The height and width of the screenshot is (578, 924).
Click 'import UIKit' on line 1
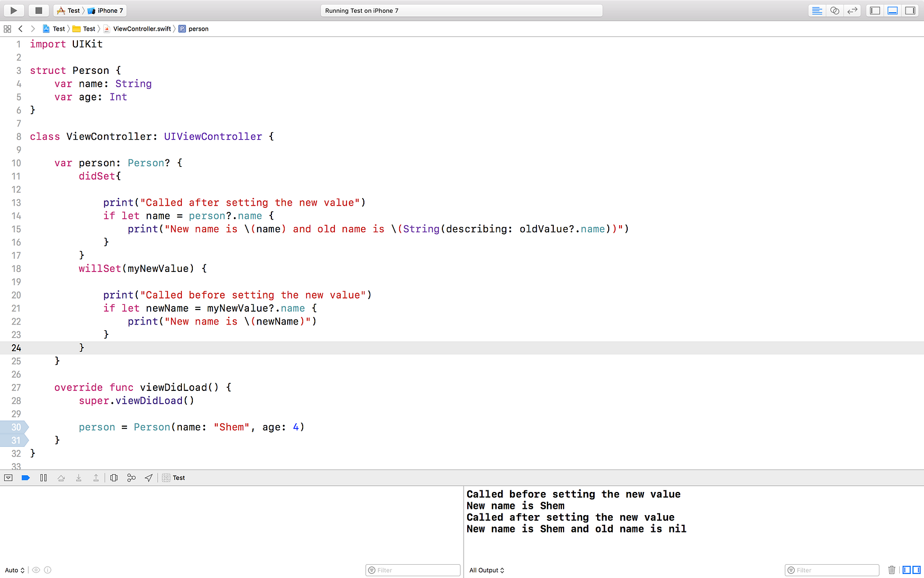point(66,44)
